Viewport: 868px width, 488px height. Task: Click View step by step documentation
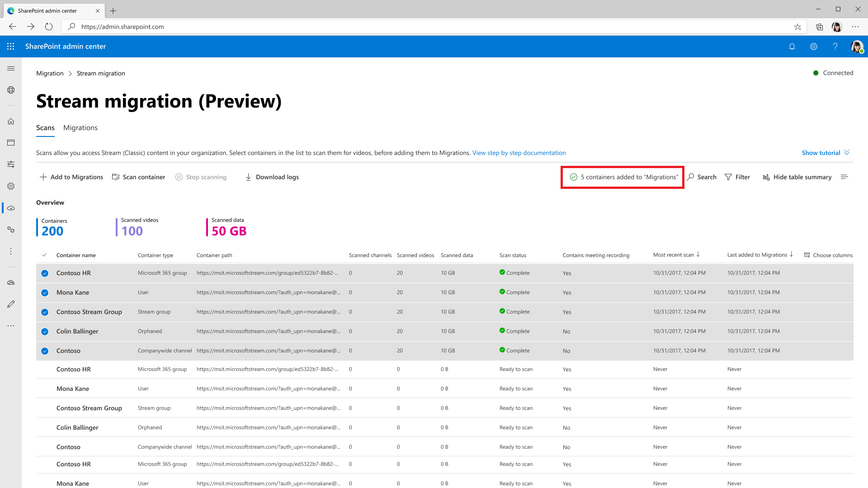coord(519,153)
